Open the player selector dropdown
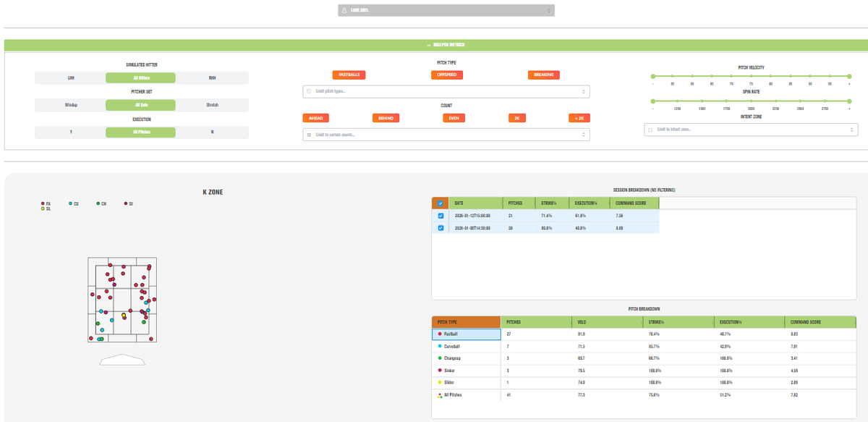 [446, 11]
